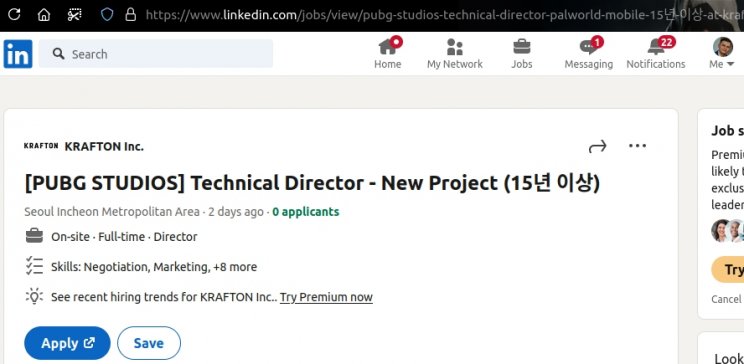Expand the Me profile dropdown
Image resolution: width=744 pixels, height=364 pixels.
[723, 54]
